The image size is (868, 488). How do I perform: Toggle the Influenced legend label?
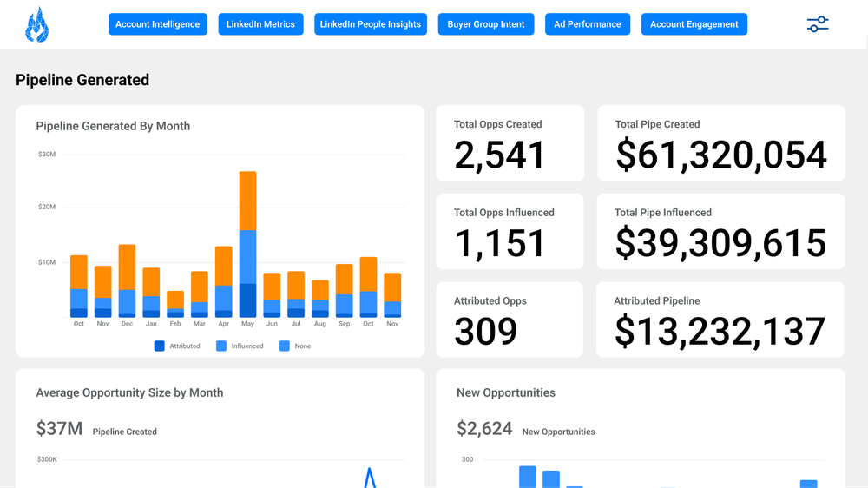coord(247,346)
